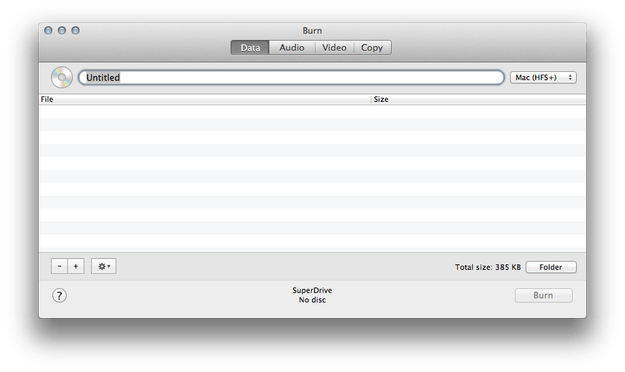Click the Folder button
Image resolution: width=625 pixels, height=372 pixels.
551,267
